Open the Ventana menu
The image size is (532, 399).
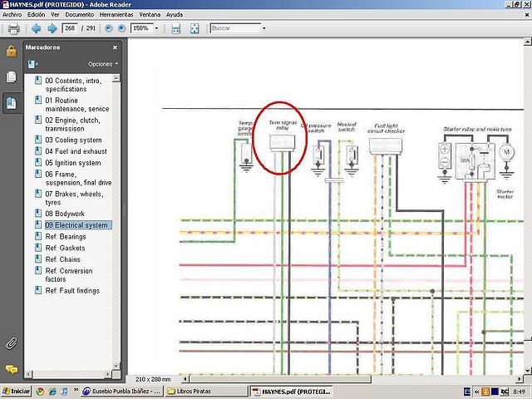click(x=150, y=15)
